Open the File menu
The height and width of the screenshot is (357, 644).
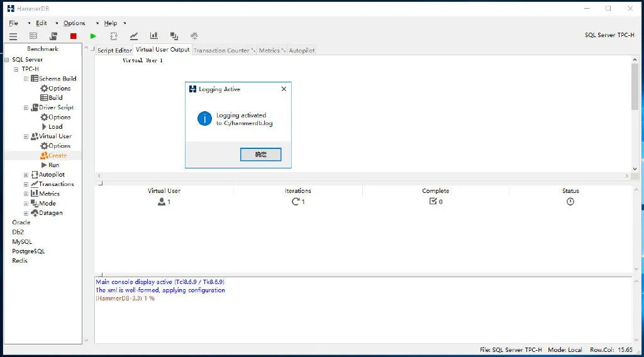[14, 23]
